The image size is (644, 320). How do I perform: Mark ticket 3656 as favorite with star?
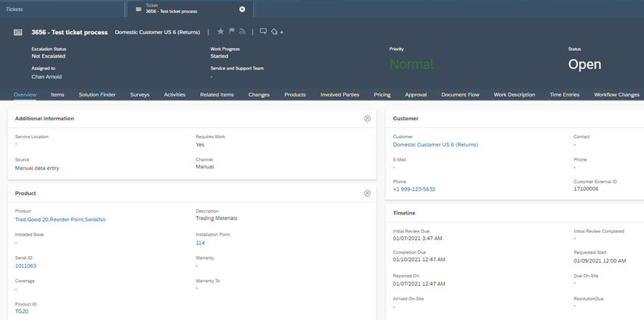[x=220, y=31]
